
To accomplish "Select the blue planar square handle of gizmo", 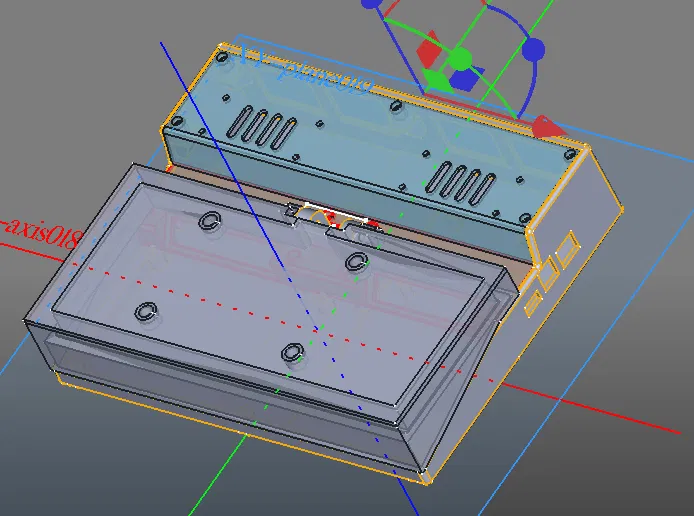I will pos(467,79).
